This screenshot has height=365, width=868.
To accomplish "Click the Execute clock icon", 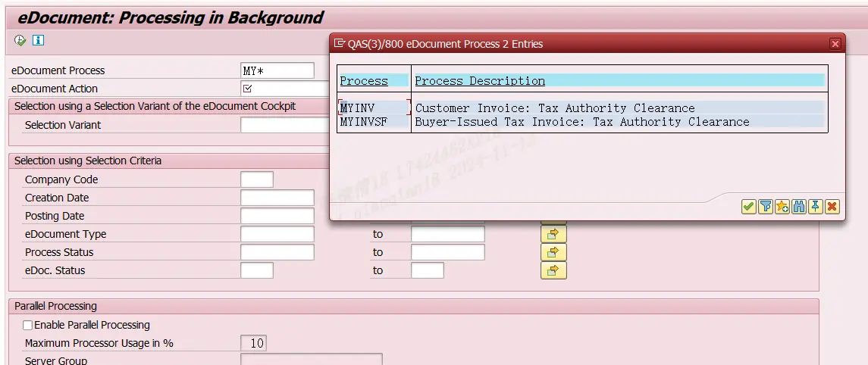I will click(20, 40).
